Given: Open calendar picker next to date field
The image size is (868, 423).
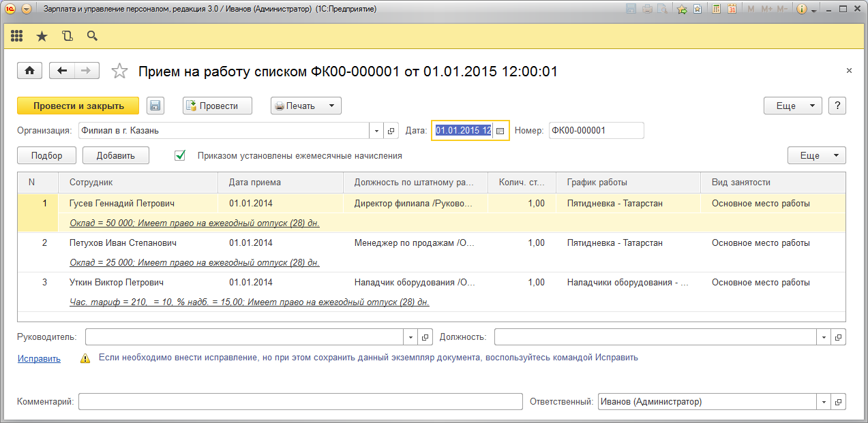Looking at the screenshot, I should pos(500,131).
